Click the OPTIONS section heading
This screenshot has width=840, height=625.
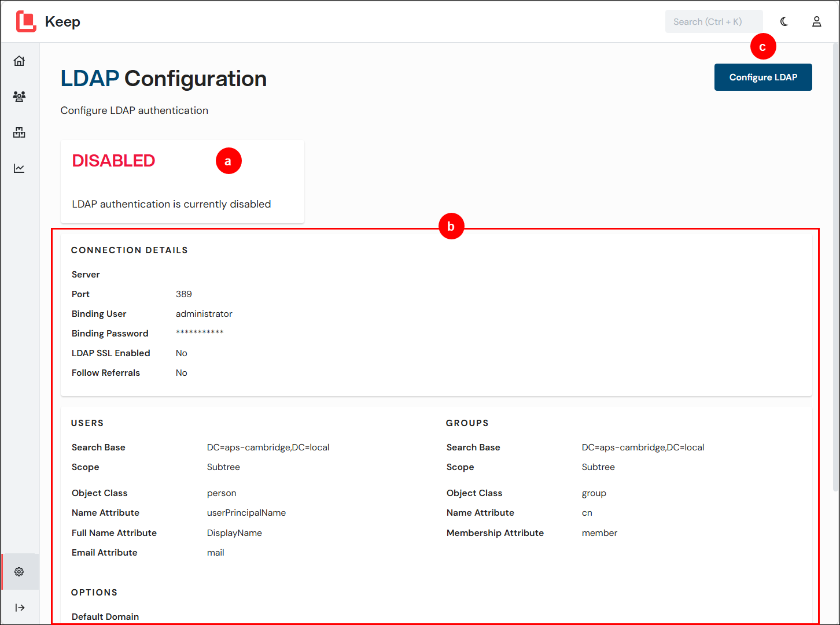[94, 593]
